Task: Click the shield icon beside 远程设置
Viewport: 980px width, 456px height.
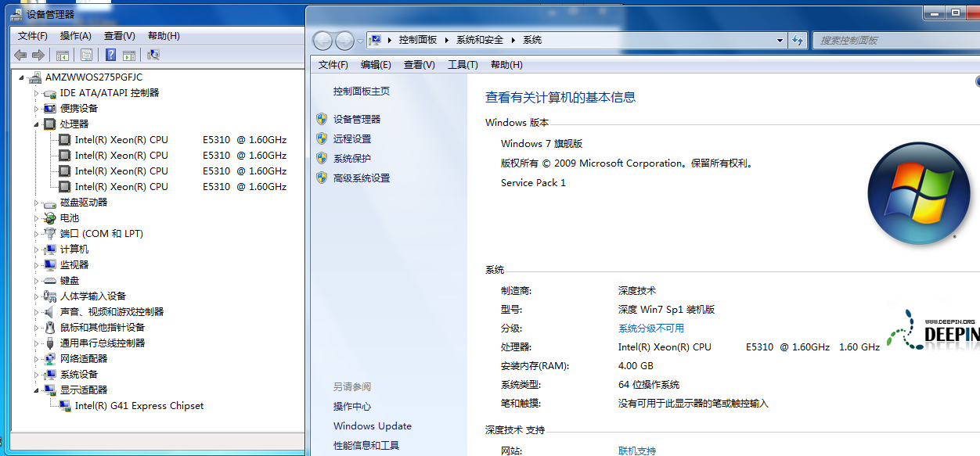Action: (x=321, y=138)
